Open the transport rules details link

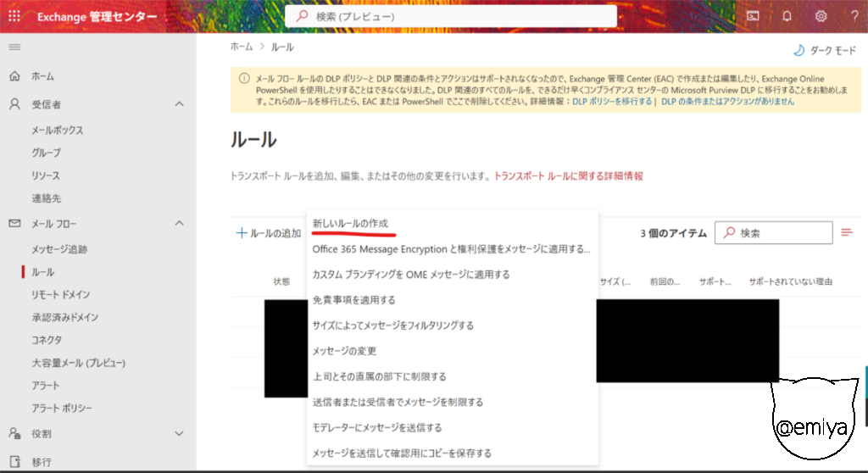coord(568,176)
